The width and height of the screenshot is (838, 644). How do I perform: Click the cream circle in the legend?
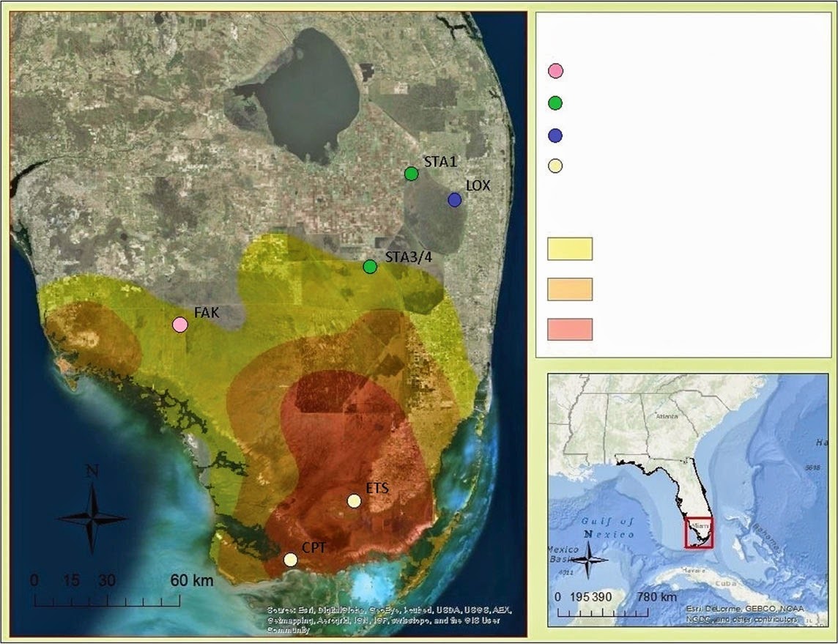(556, 166)
